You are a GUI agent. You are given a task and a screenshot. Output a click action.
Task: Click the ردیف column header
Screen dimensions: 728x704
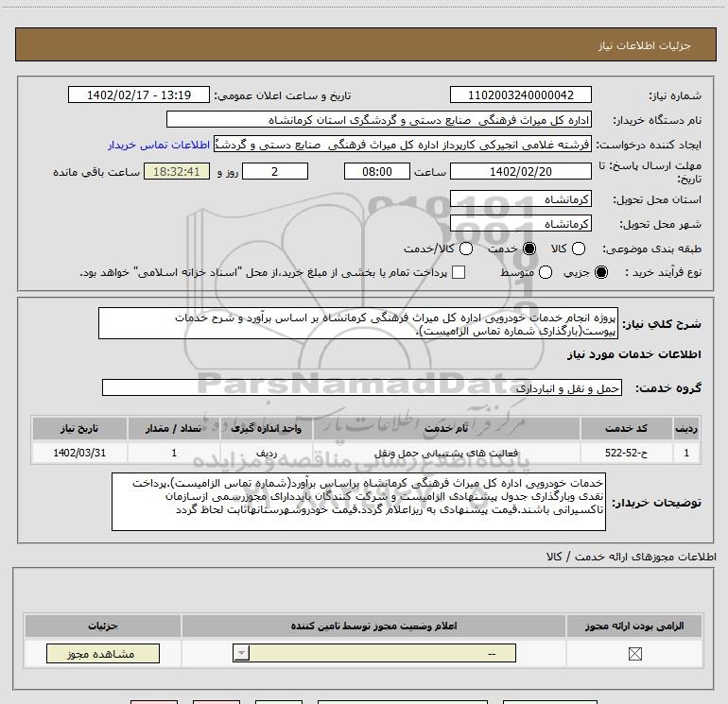pyautogui.click(x=686, y=428)
